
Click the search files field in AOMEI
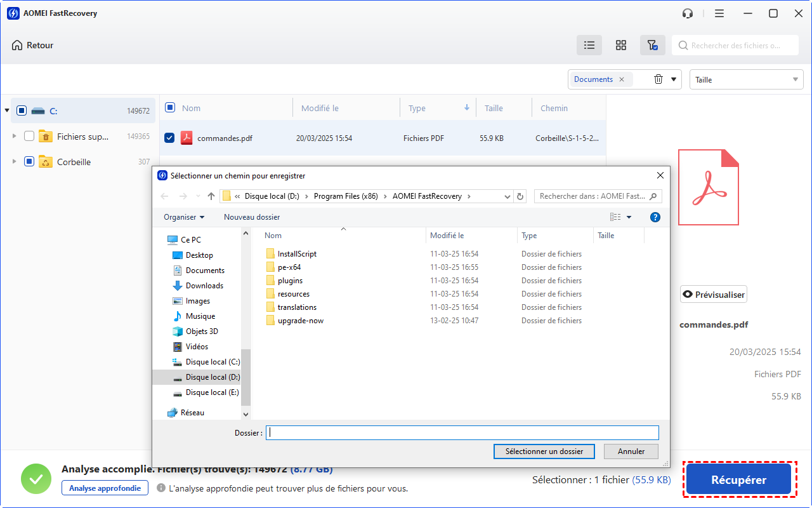tap(735, 45)
